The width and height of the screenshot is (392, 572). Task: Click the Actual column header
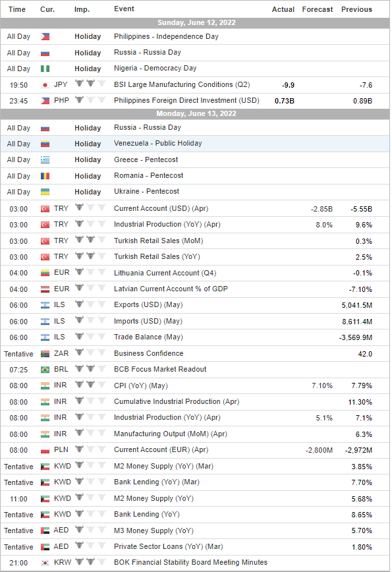click(283, 9)
